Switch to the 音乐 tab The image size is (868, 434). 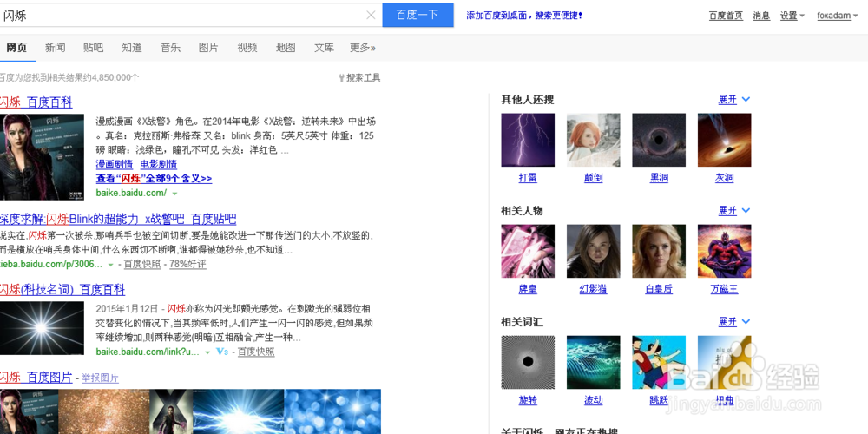tap(170, 48)
